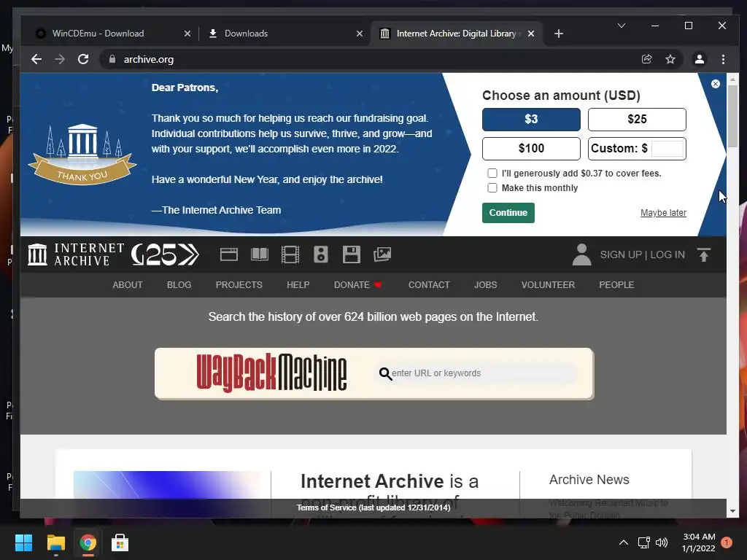Click the Internet Archive logo
Image resolution: width=747 pixels, height=560 pixels.
coord(76,254)
